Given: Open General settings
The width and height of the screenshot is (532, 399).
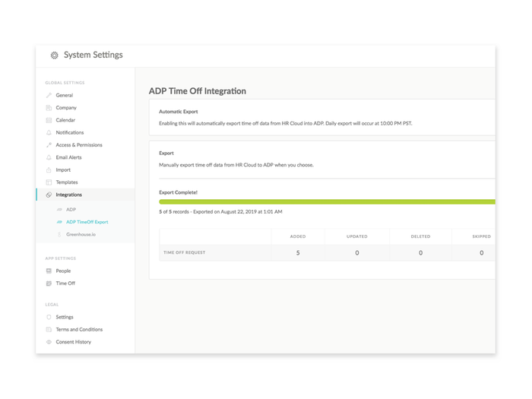Looking at the screenshot, I should tap(65, 95).
